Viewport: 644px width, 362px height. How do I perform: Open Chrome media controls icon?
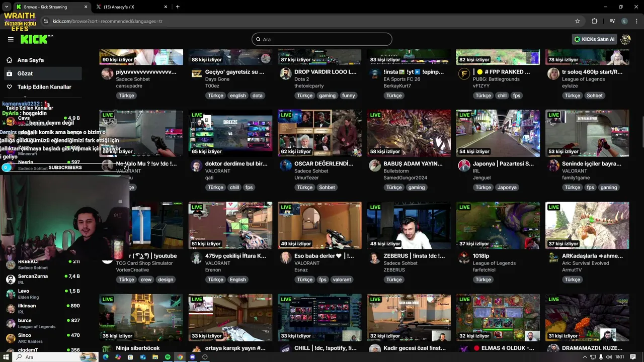tap(612, 21)
